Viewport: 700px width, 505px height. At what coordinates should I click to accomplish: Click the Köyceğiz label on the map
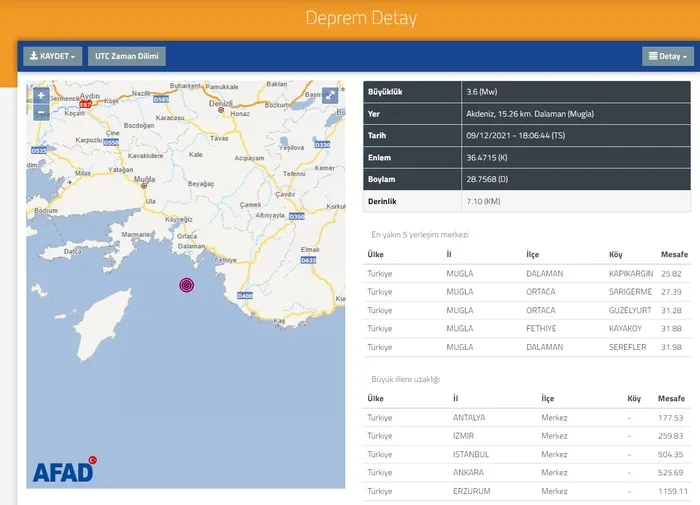179,219
